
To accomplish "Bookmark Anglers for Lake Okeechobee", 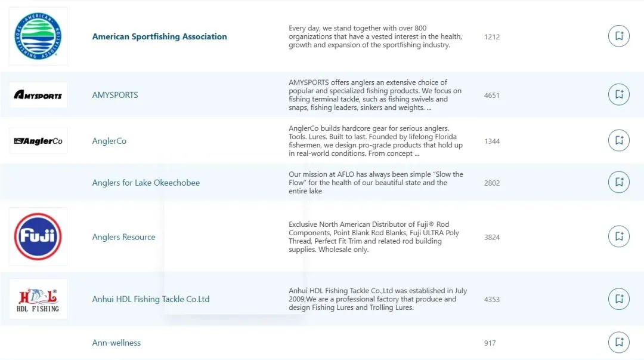I will 618,182.
